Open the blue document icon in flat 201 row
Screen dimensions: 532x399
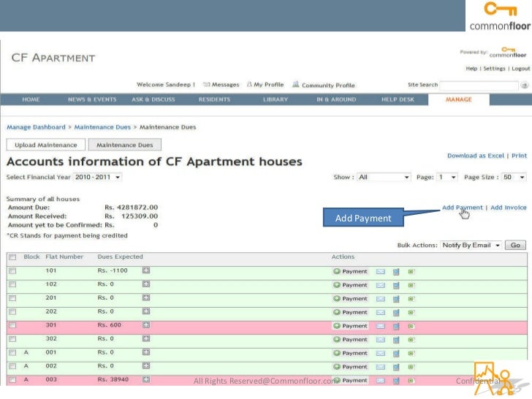[x=396, y=299]
